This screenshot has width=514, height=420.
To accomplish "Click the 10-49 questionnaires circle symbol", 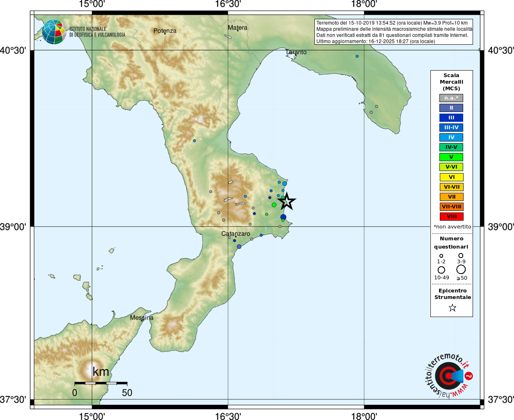I will 441,270.
